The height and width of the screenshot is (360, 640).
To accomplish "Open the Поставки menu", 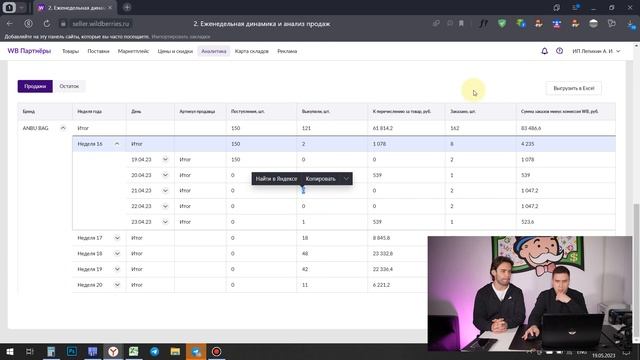I will click(x=98, y=51).
